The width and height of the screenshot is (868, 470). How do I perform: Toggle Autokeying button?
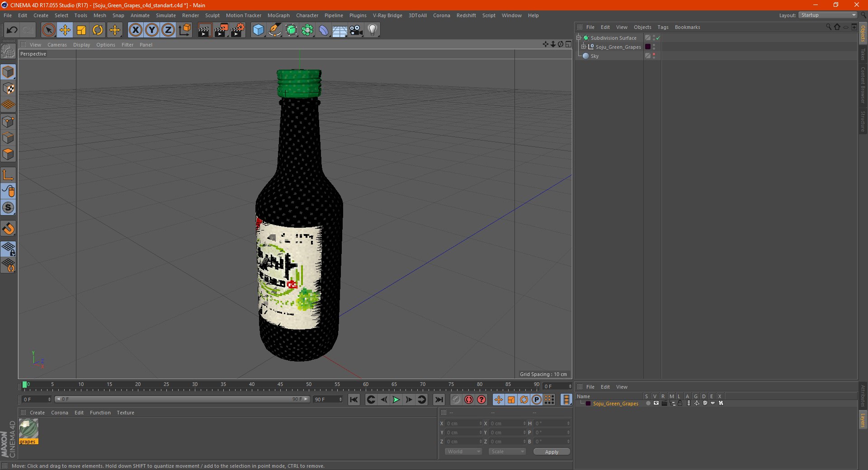pyautogui.click(x=469, y=399)
